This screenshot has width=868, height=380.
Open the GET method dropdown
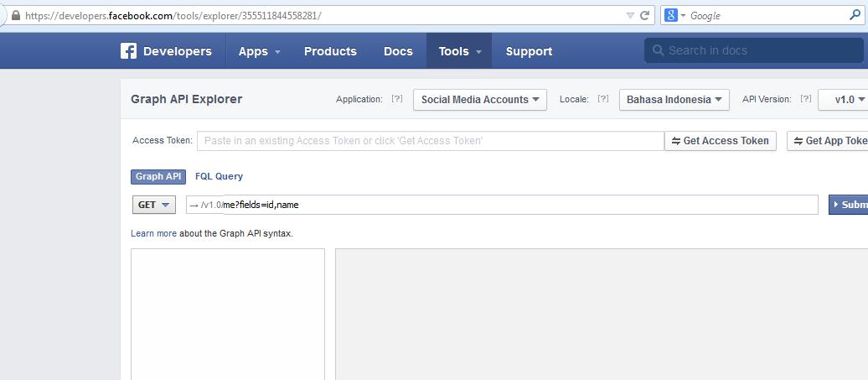pyautogui.click(x=154, y=205)
